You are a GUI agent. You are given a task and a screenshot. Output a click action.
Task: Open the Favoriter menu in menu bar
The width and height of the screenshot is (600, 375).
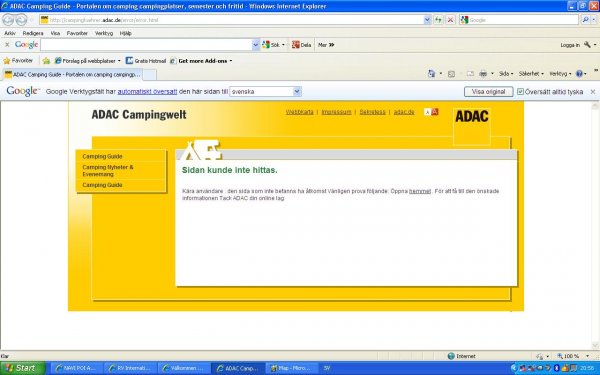[x=77, y=33]
